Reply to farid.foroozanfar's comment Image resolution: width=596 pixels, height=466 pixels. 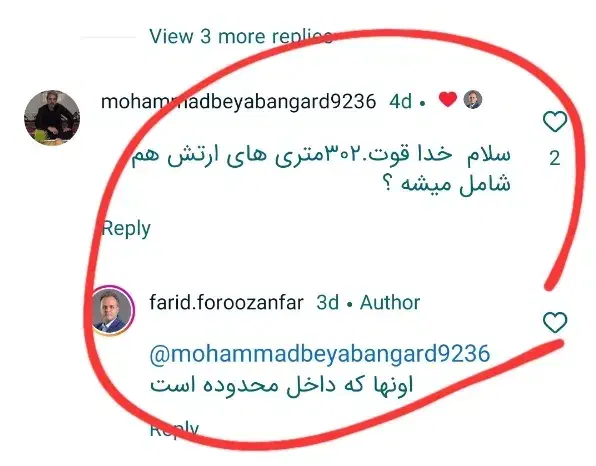point(174,430)
